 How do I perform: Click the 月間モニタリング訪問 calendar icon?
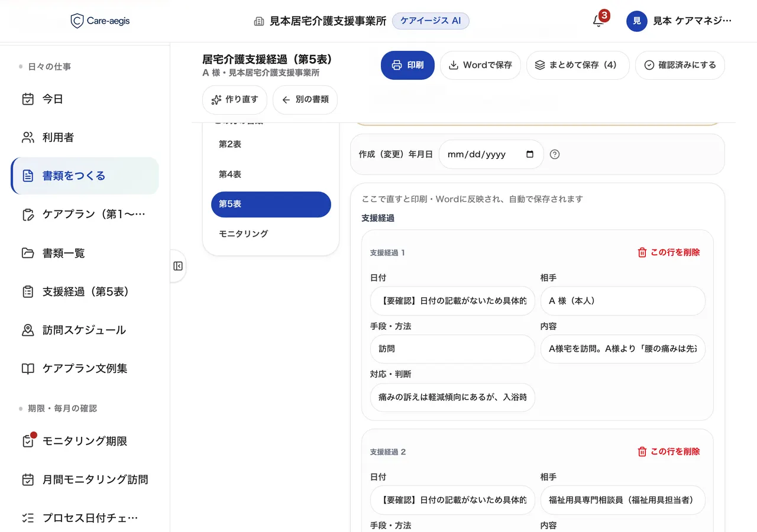pos(28,479)
